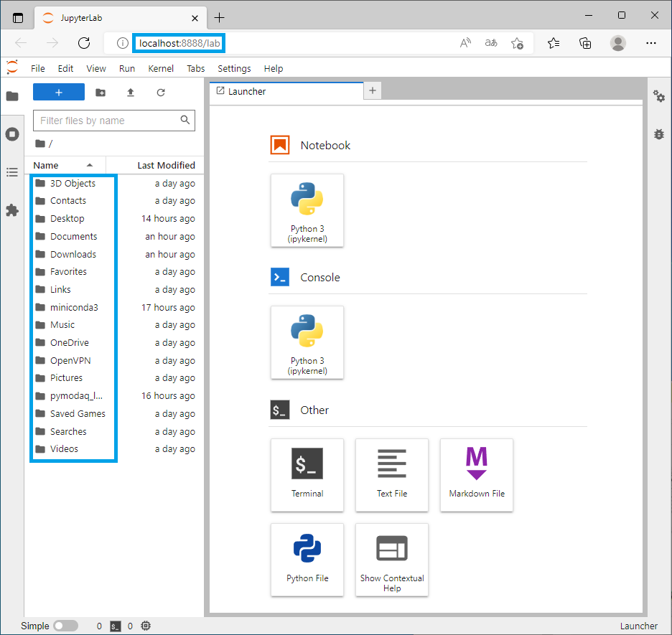Open the Run menu
The width and height of the screenshot is (672, 635).
click(x=127, y=68)
